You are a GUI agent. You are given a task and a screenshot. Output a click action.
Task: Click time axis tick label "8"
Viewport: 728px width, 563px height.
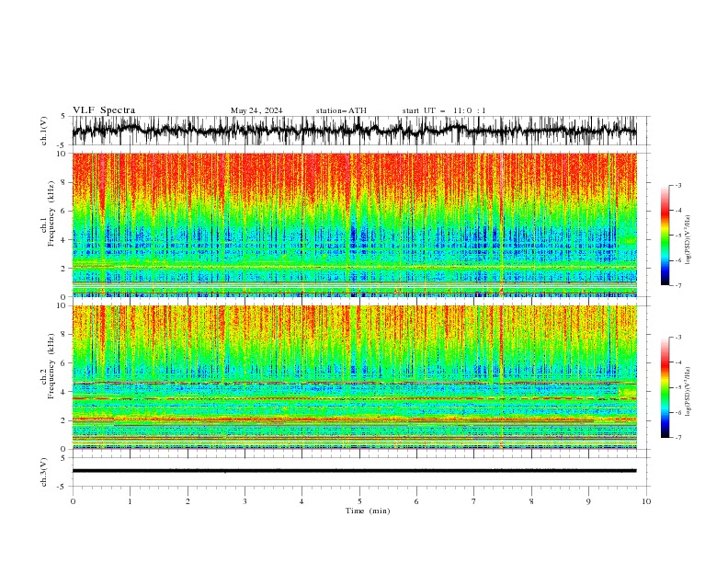(531, 501)
